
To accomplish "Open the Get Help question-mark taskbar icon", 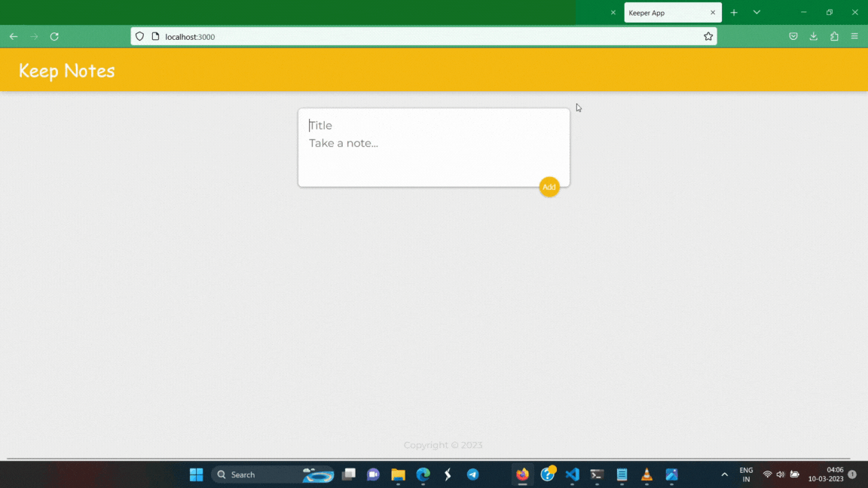I will (548, 474).
